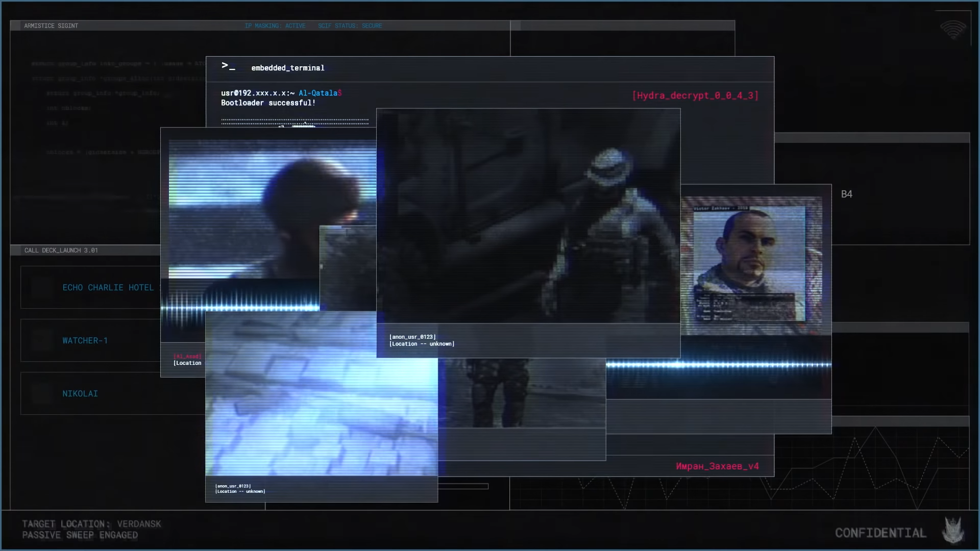The width and height of the screenshot is (980, 551).
Task: Click the small square atop CALL DECK_LAUNCH bar
Action: [16, 251]
